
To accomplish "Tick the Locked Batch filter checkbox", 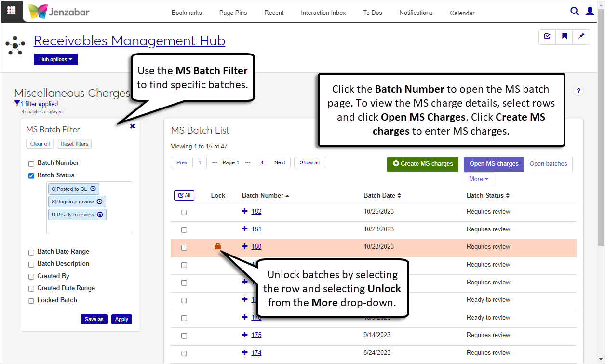I will [31, 301].
